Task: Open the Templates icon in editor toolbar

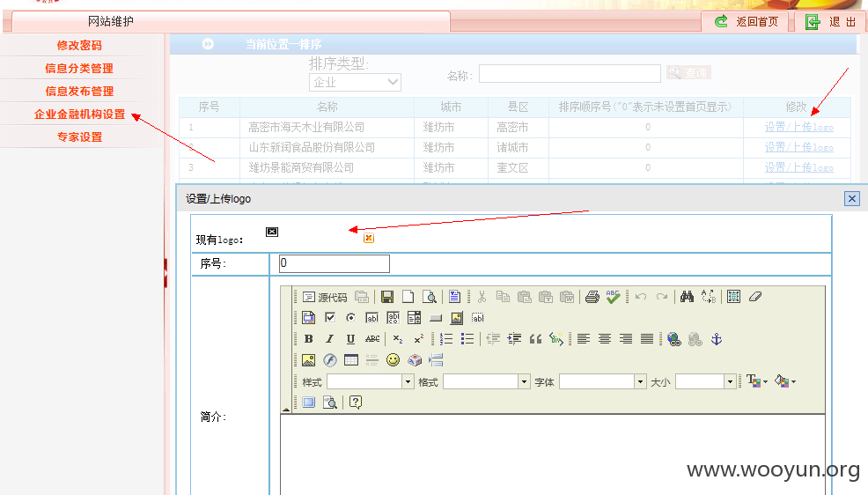Action: (x=454, y=297)
